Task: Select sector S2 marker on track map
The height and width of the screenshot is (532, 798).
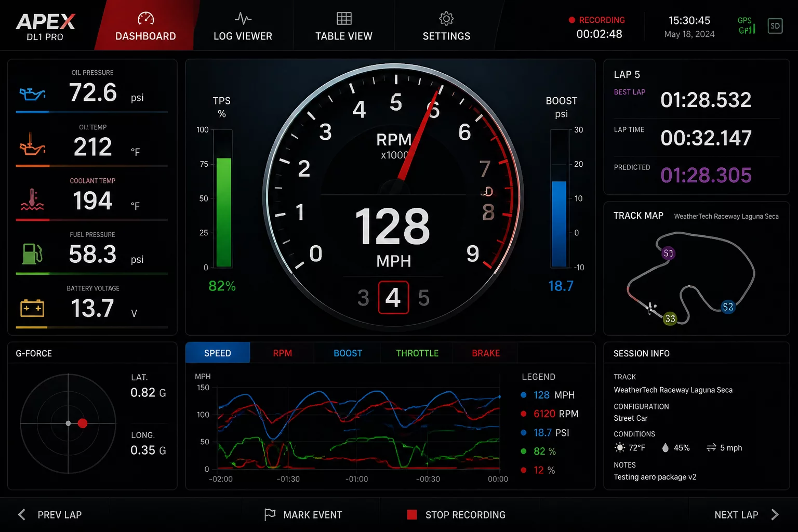Action: pos(728,307)
